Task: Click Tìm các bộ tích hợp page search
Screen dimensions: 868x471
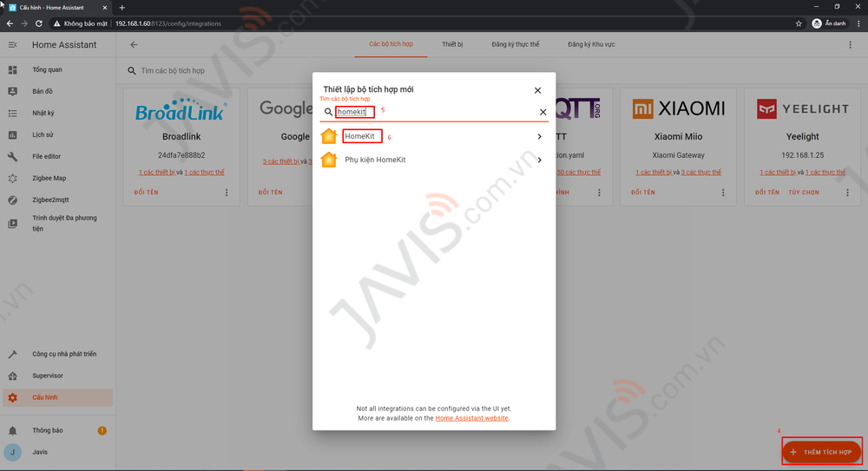Action: [x=173, y=71]
